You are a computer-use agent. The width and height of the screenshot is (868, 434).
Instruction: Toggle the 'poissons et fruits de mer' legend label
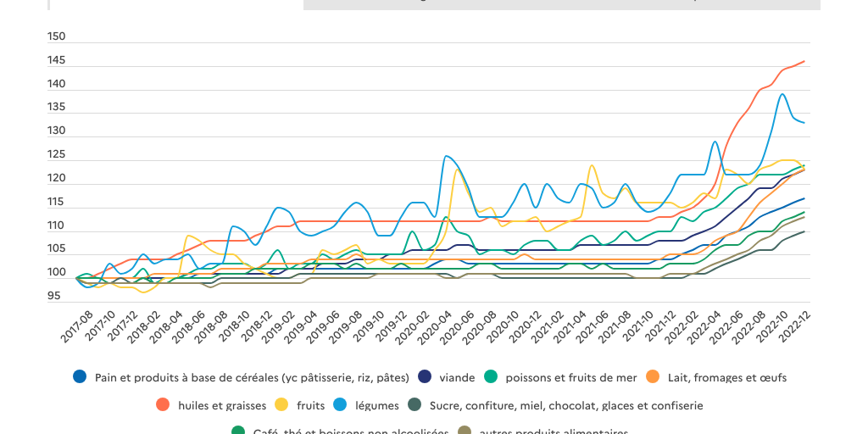point(571,378)
